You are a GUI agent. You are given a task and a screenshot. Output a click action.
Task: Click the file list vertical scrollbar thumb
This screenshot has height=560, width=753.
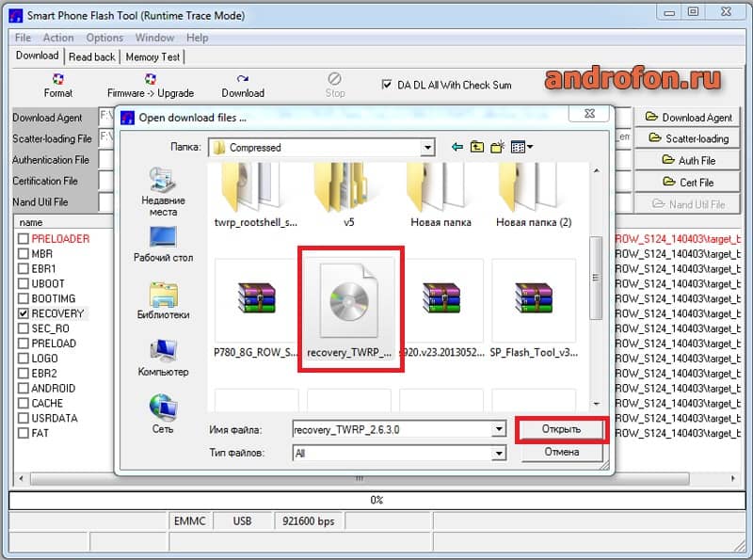click(596, 278)
